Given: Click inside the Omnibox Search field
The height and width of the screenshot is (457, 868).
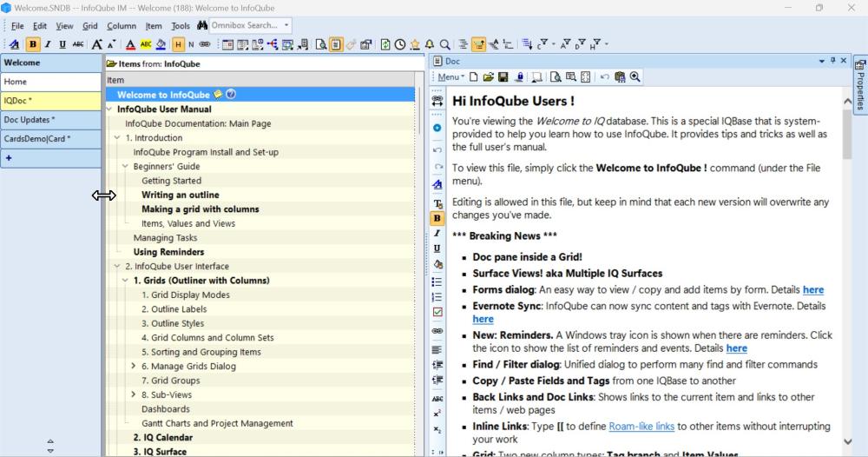Looking at the screenshot, I should 244,25.
